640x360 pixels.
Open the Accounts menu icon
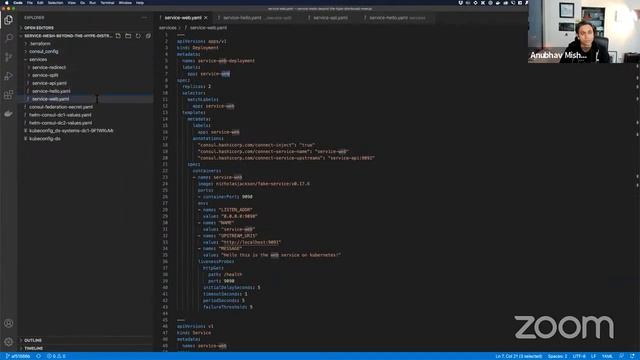pos(8,323)
